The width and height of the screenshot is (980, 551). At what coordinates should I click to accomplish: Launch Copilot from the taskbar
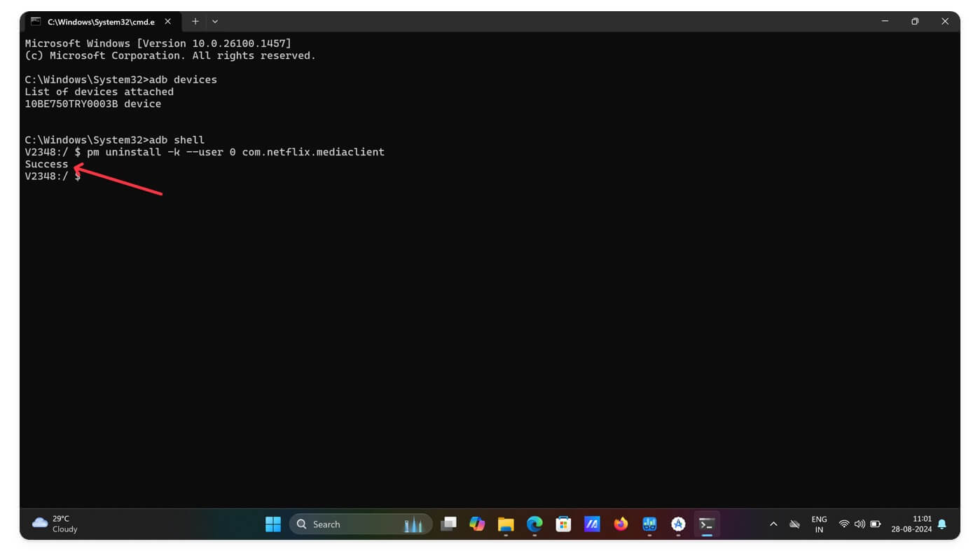pos(477,524)
